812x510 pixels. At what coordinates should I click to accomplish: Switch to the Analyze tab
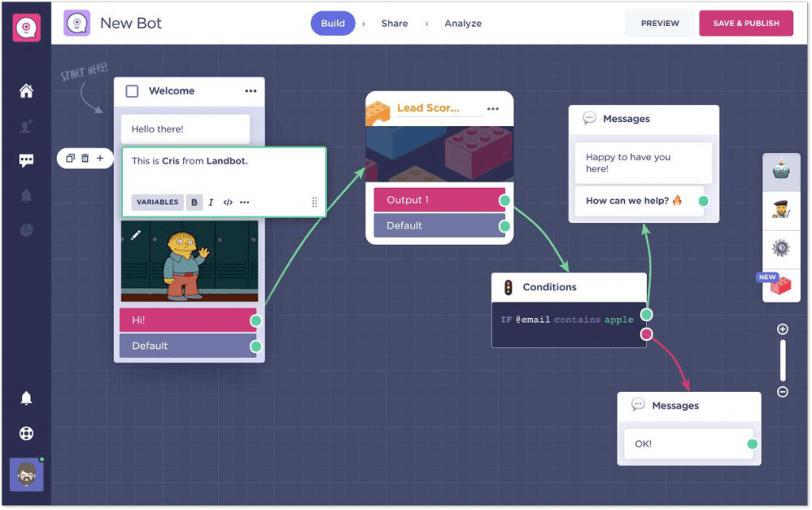(x=462, y=23)
